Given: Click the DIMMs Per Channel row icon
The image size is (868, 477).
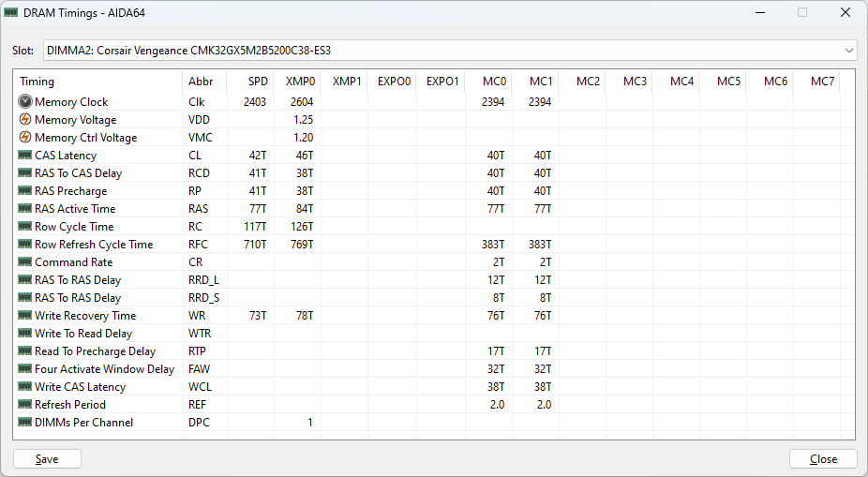Looking at the screenshot, I should click(x=25, y=422).
